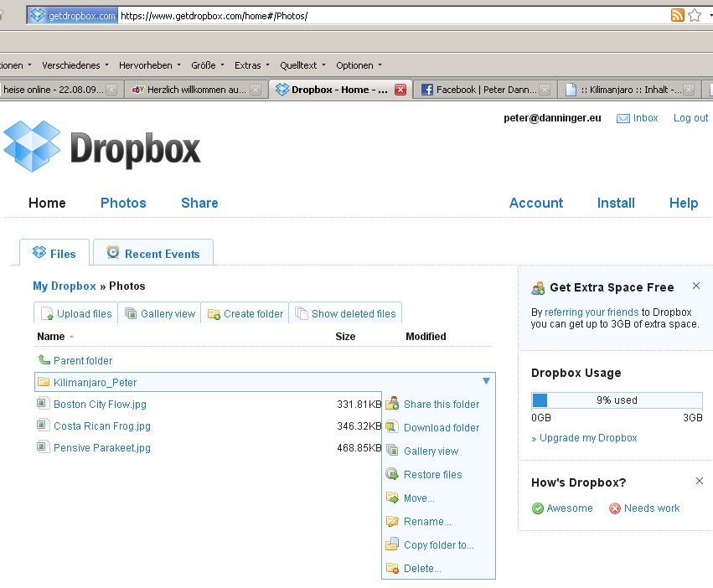Sort by the Size column header

point(345,337)
